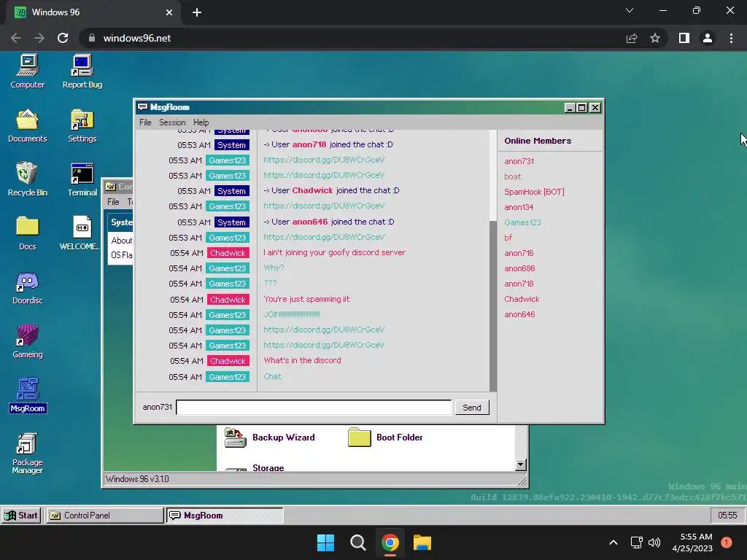Click the discord.gg link below anon718 joined
Screen dimensions: 747x560
[x=324, y=160]
